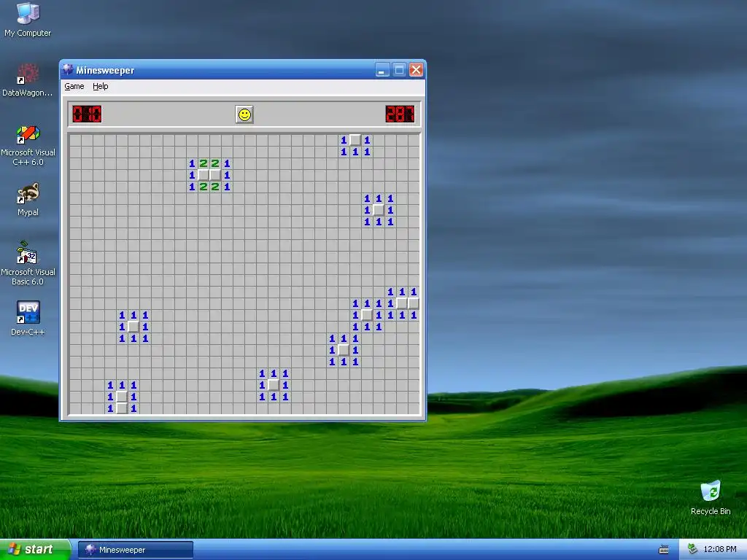Click the yellow smiley face reset button
Image resolution: width=747 pixels, height=560 pixels.
244,114
